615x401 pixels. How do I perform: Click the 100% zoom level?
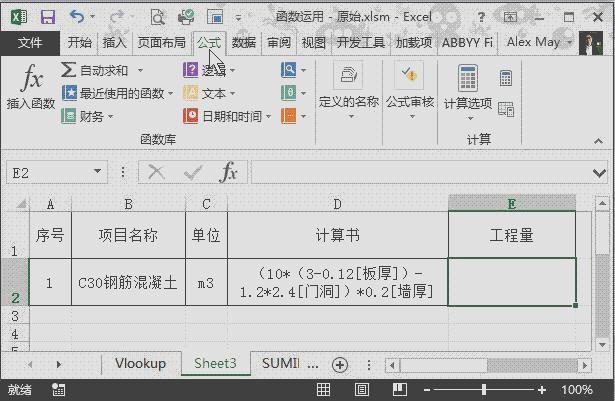577,390
